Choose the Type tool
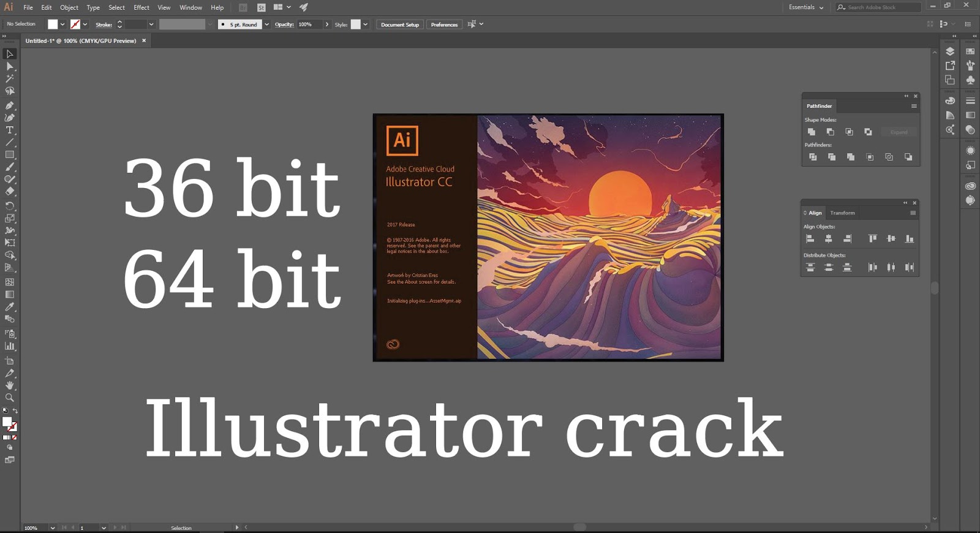The height and width of the screenshot is (533, 980). (10, 130)
